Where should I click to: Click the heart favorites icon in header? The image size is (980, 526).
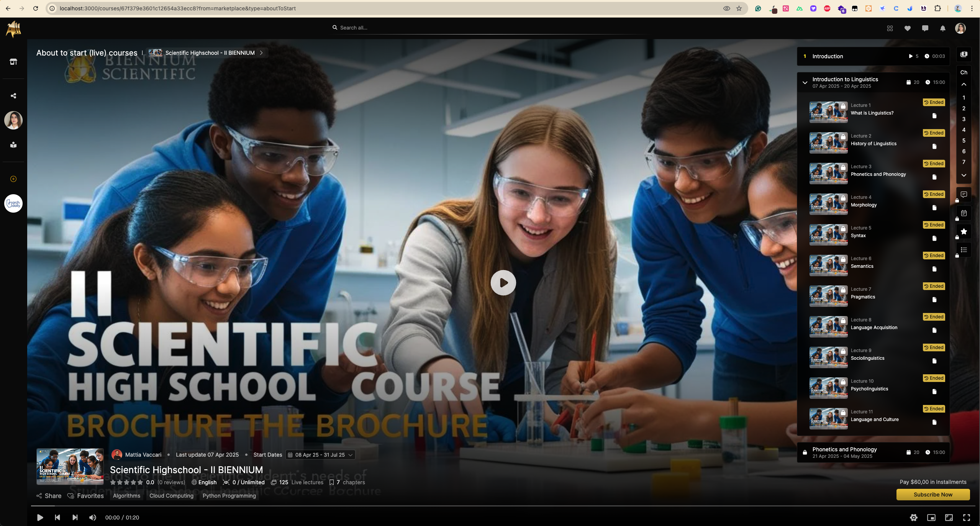pyautogui.click(x=907, y=28)
